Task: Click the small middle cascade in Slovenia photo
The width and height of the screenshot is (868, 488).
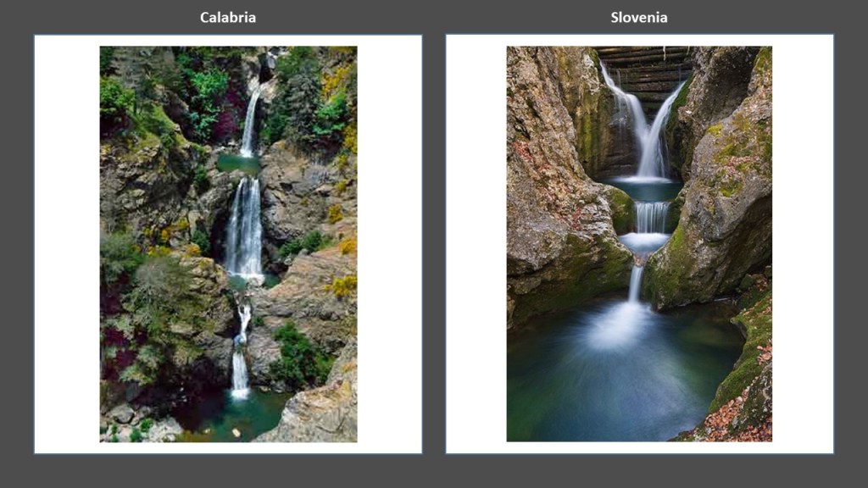Action: [652, 217]
